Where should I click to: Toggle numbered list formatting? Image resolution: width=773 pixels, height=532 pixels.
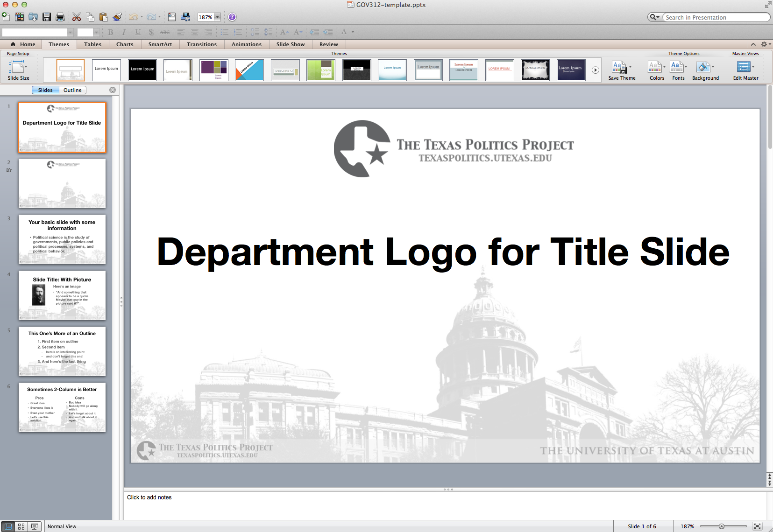point(238,32)
